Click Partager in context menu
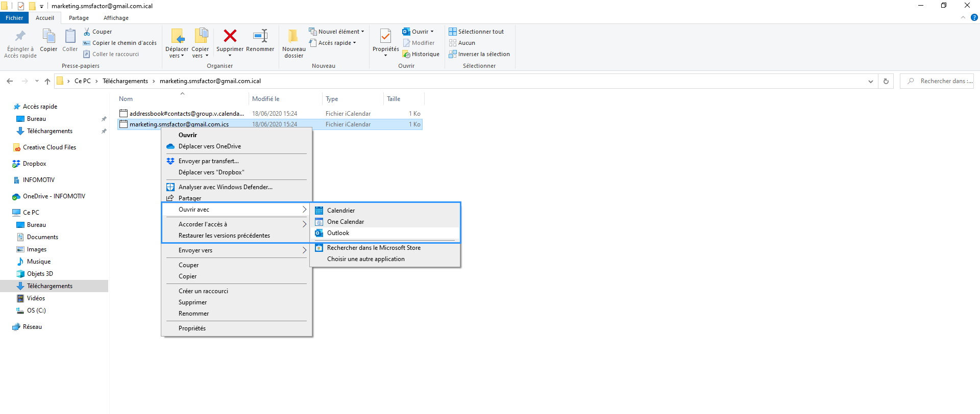980x414 pixels. click(236, 198)
